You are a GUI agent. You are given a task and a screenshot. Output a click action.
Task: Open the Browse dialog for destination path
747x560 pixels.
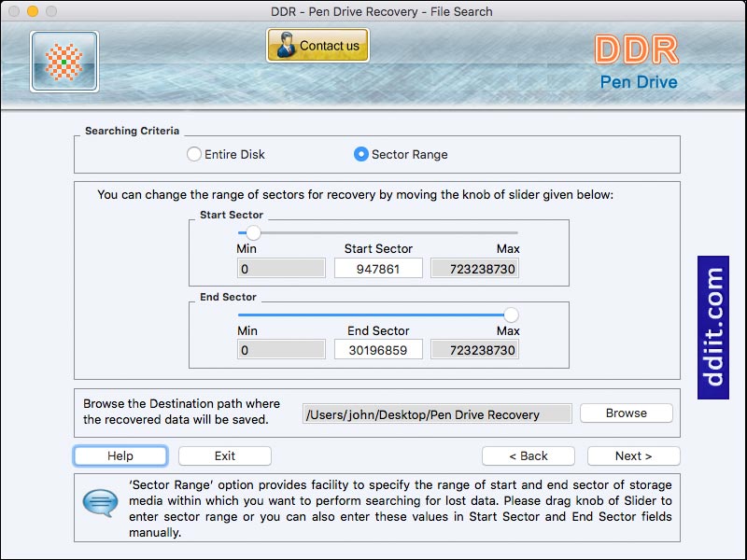(625, 413)
